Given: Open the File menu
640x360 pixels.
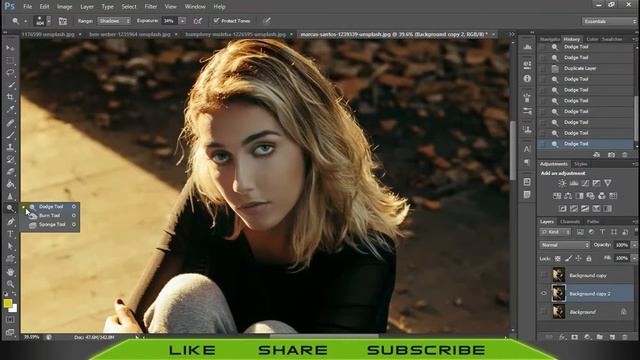Looking at the screenshot, I should click(x=27, y=7).
